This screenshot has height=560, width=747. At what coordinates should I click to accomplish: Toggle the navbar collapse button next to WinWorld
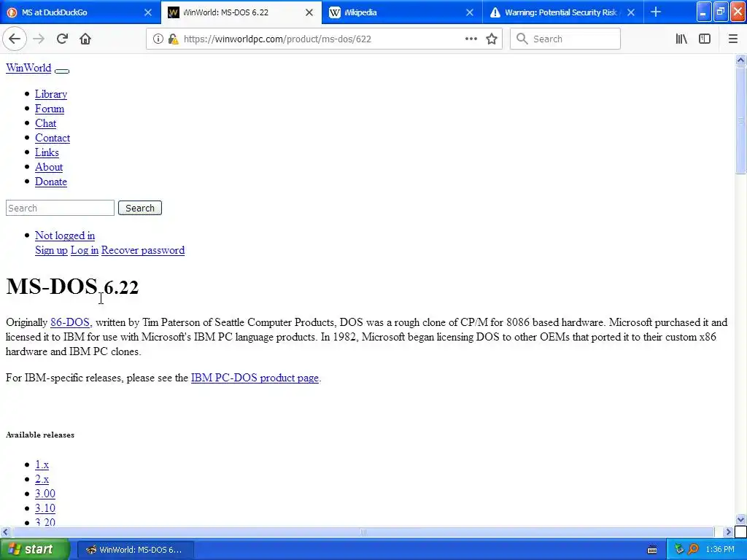pyautogui.click(x=62, y=71)
